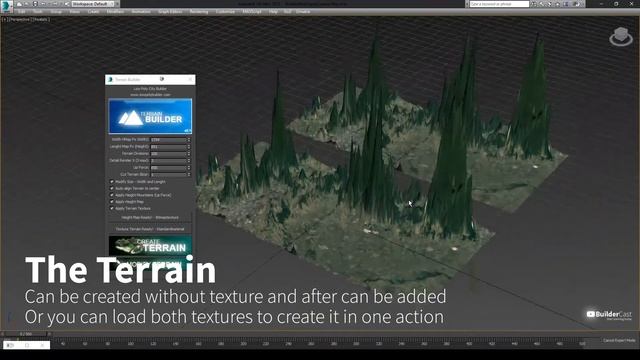Screen dimensions: 640x360
Task: Open the Create menu
Action: pyautogui.click(x=93, y=12)
